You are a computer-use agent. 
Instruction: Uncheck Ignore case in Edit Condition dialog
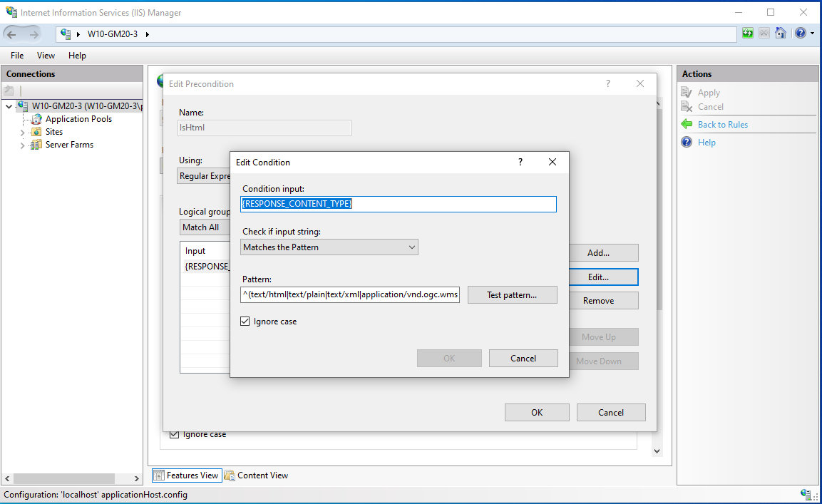coord(245,321)
